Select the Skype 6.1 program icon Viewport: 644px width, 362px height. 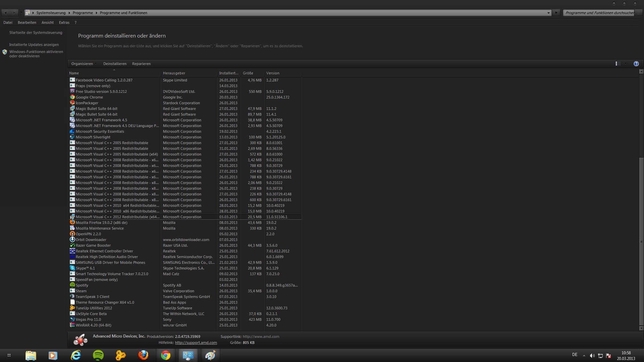[72, 268]
